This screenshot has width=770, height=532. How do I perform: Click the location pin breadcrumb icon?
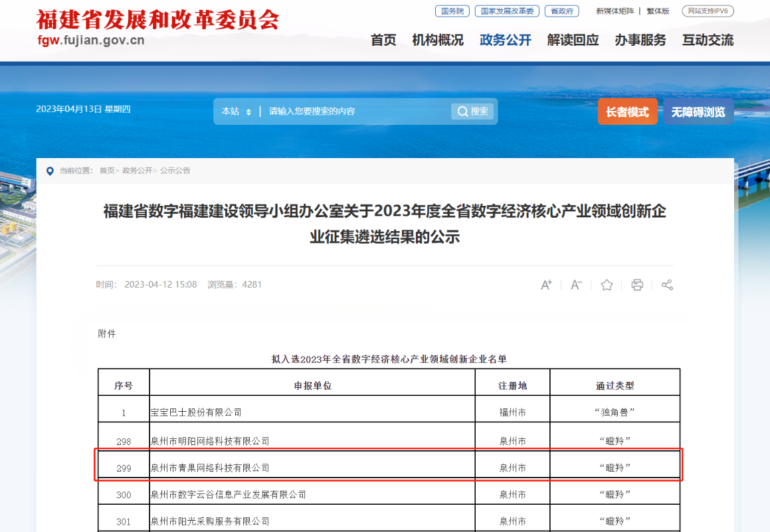pyautogui.click(x=50, y=171)
